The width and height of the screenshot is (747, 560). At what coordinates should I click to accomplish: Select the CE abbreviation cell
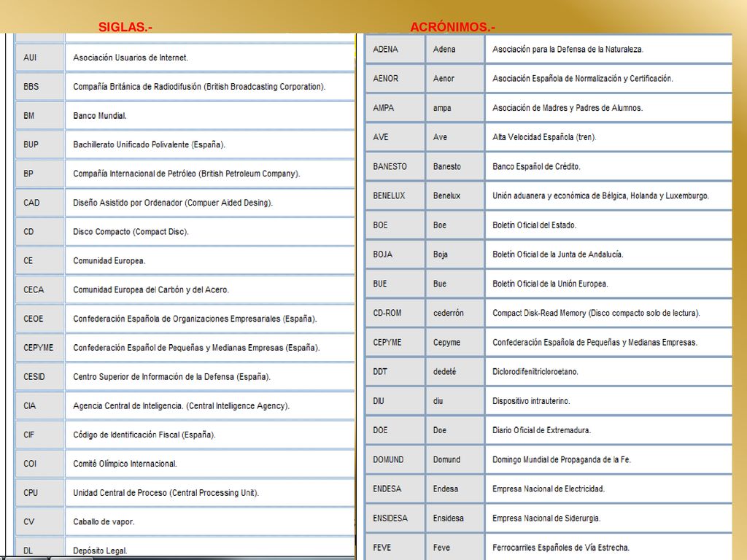click(x=39, y=261)
